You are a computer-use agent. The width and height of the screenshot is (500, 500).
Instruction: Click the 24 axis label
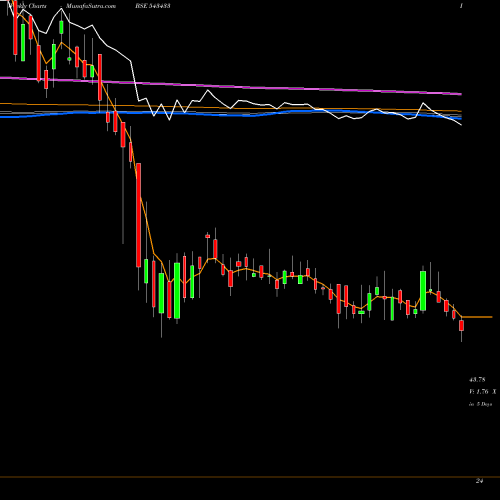coord(479,481)
